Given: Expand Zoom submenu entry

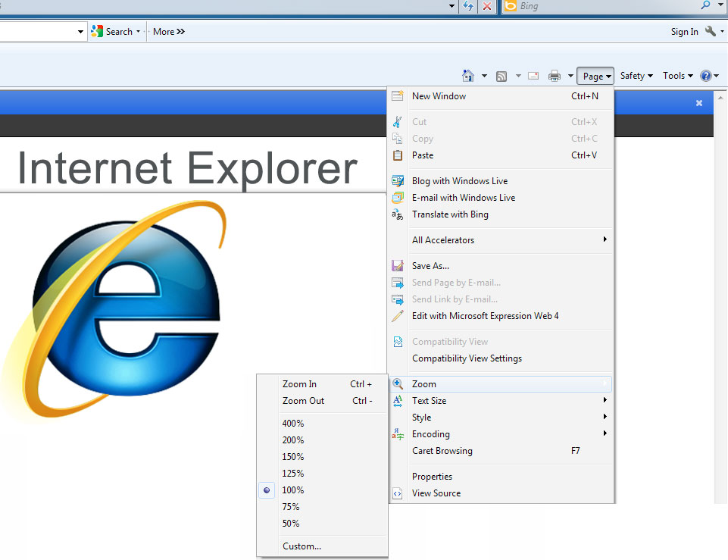Looking at the screenshot, I should [x=501, y=384].
